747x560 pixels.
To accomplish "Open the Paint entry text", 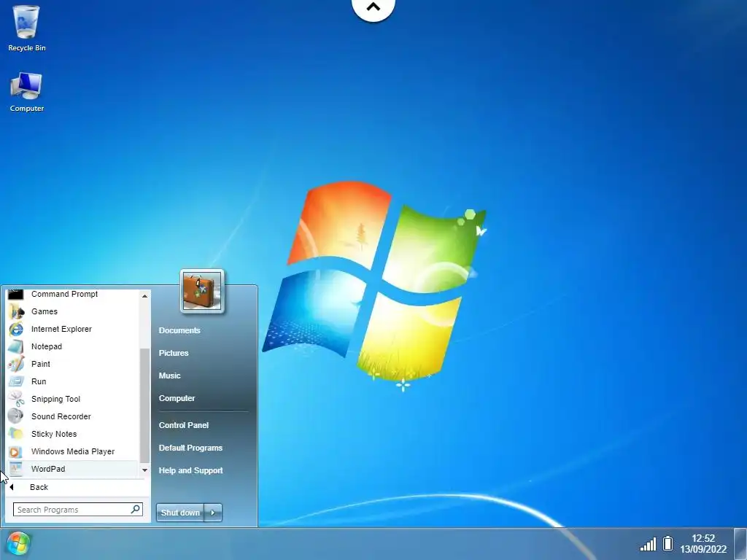I will (x=41, y=364).
